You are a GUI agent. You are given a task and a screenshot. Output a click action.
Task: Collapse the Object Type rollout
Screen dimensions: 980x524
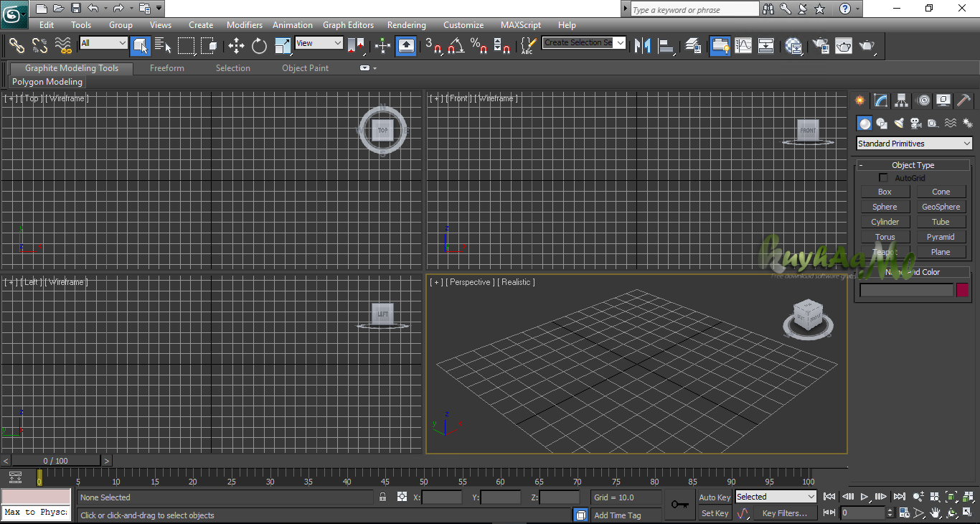[913, 165]
